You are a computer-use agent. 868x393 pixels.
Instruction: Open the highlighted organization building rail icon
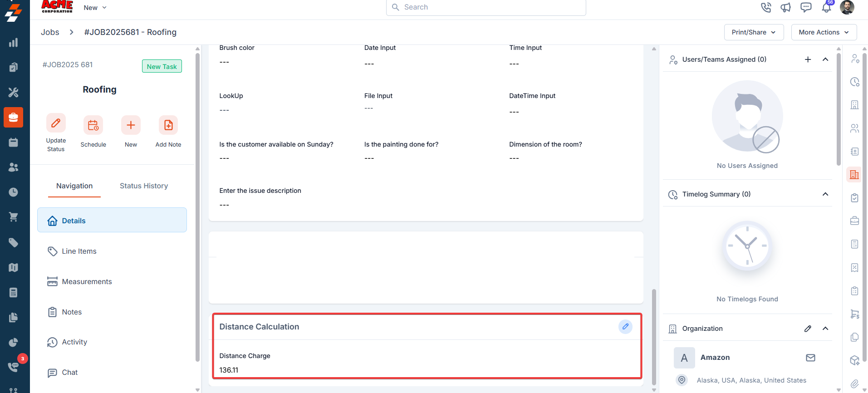[854, 175]
